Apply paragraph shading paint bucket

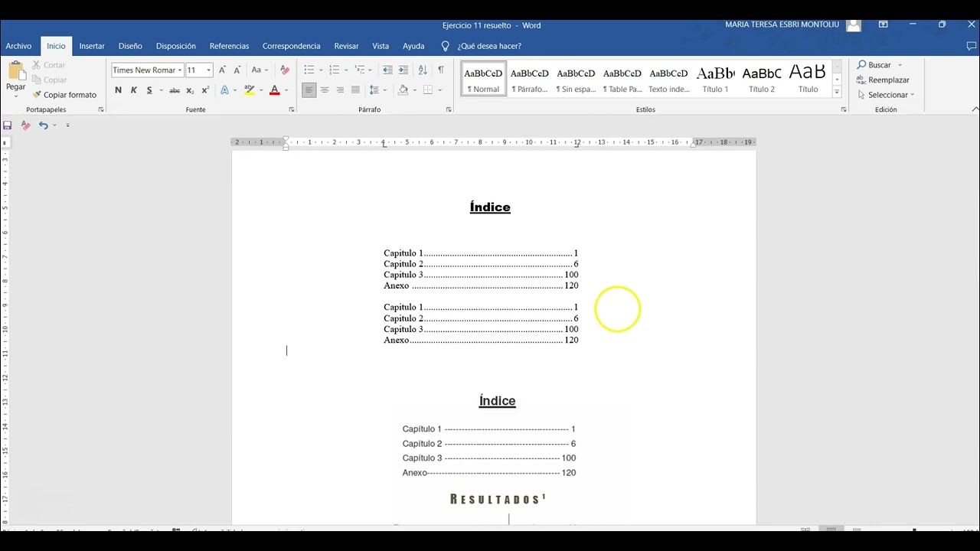pos(403,90)
